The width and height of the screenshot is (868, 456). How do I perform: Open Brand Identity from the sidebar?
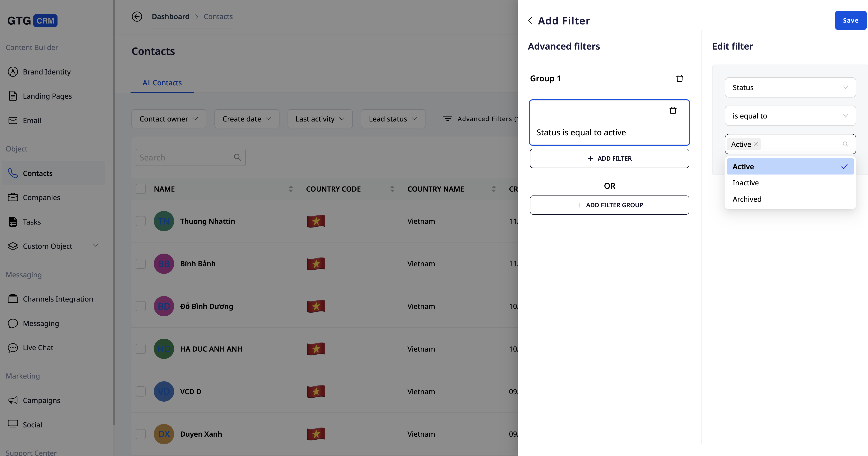pos(47,72)
